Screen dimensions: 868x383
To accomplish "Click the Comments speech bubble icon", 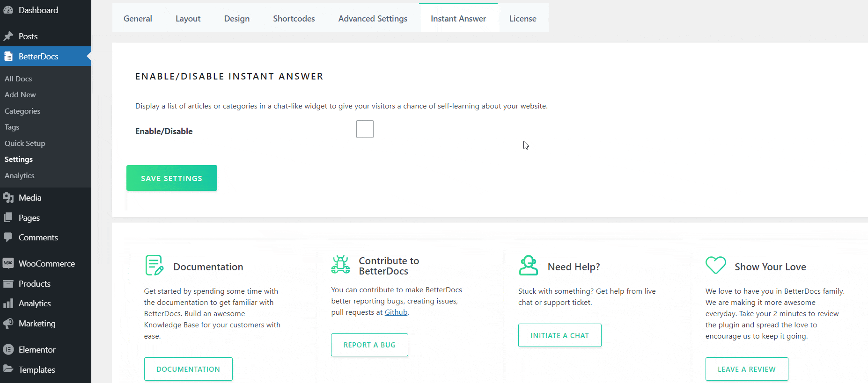I will [x=8, y=237].
